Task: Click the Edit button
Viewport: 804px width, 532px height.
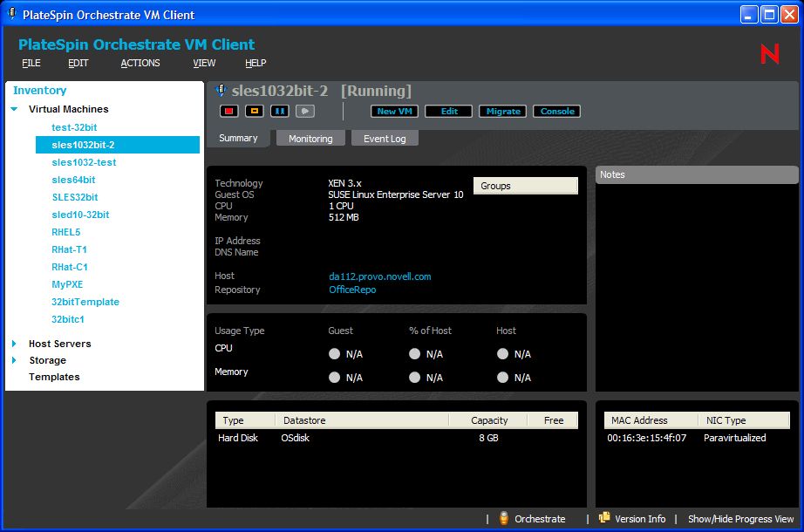Action: [x=449, y=112]
